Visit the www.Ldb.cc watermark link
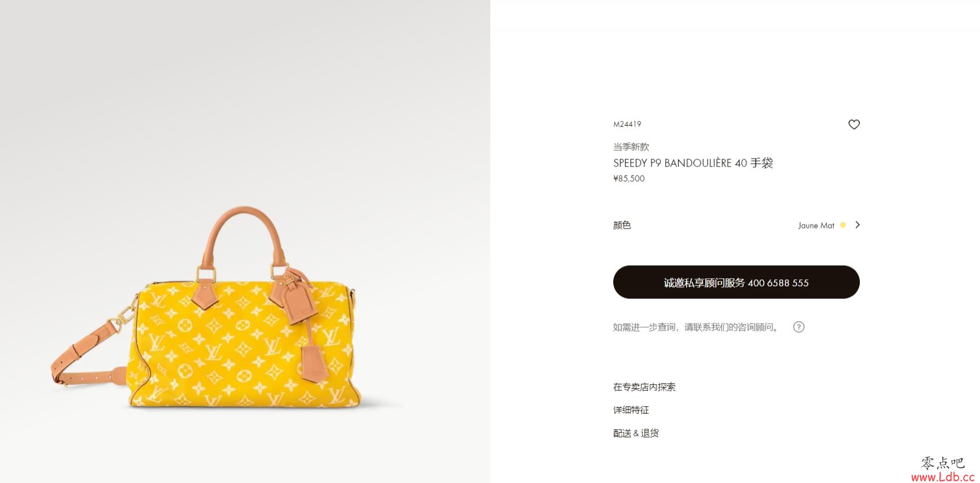Image resolution: width=980 pixels, height=483 pixels. [943, 477]
